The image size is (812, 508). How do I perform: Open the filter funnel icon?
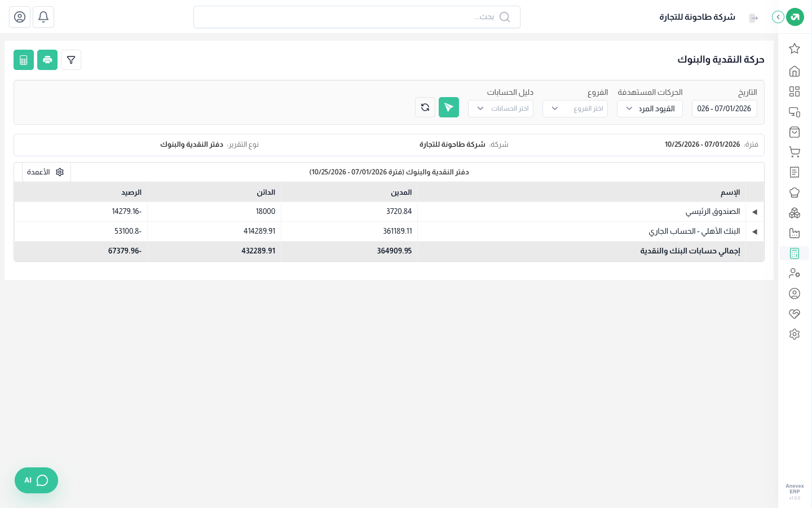(x=71, y=60)
